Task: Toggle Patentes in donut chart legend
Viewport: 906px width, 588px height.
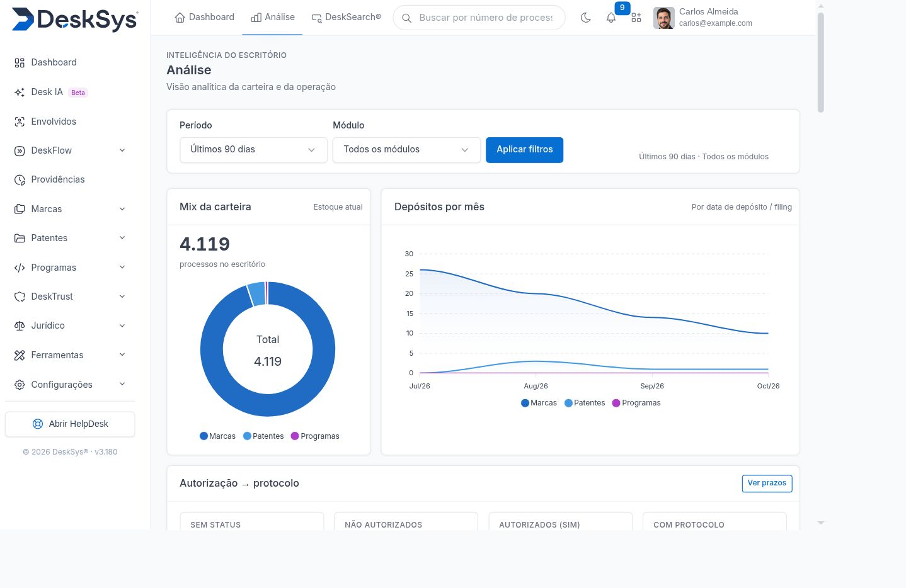Action: click(263, 436)
